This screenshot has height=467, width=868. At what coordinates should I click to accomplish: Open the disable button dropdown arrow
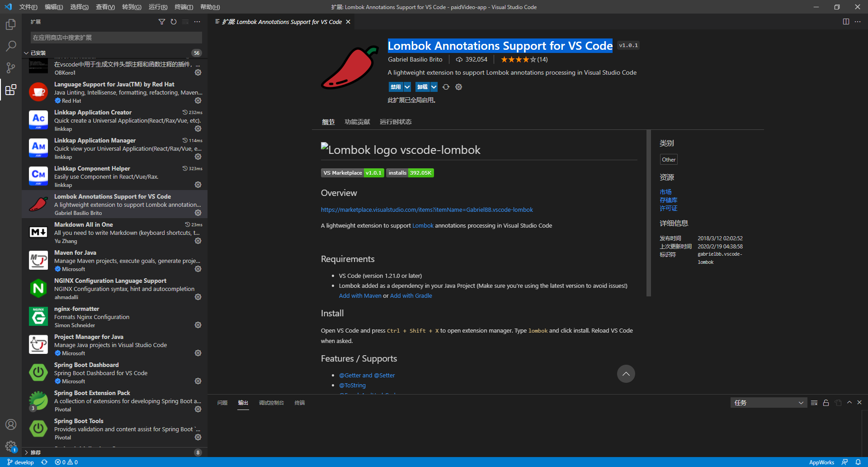407,87
